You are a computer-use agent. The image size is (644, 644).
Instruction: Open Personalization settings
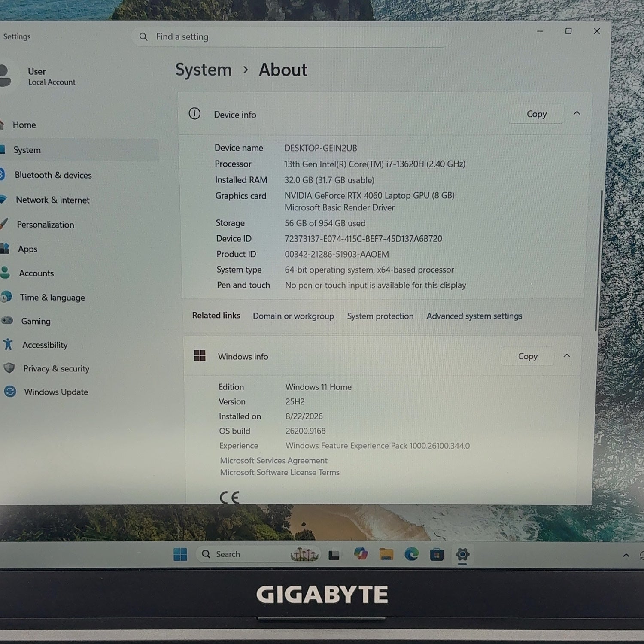46,225
